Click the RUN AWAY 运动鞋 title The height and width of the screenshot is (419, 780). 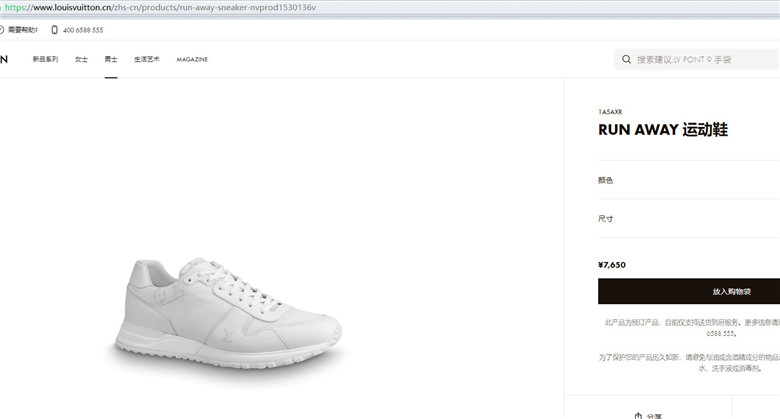pos(663,130)
